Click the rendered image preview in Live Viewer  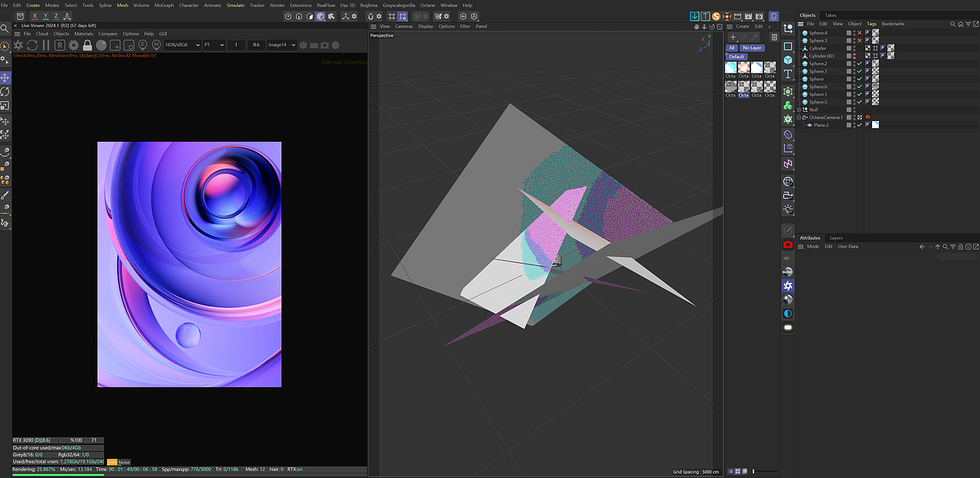[x=189, y=264]
